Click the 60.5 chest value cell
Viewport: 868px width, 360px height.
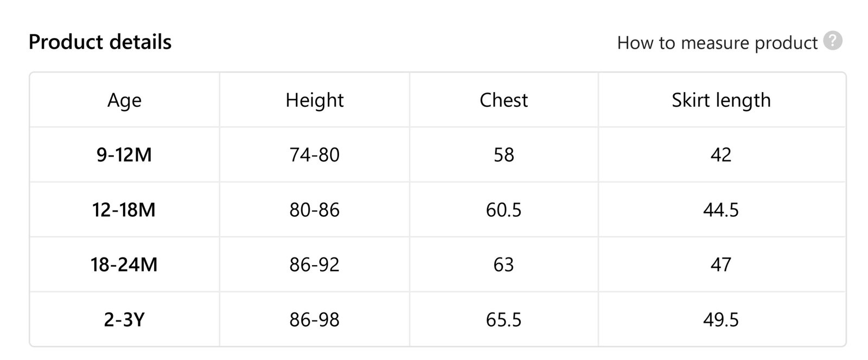503,210
